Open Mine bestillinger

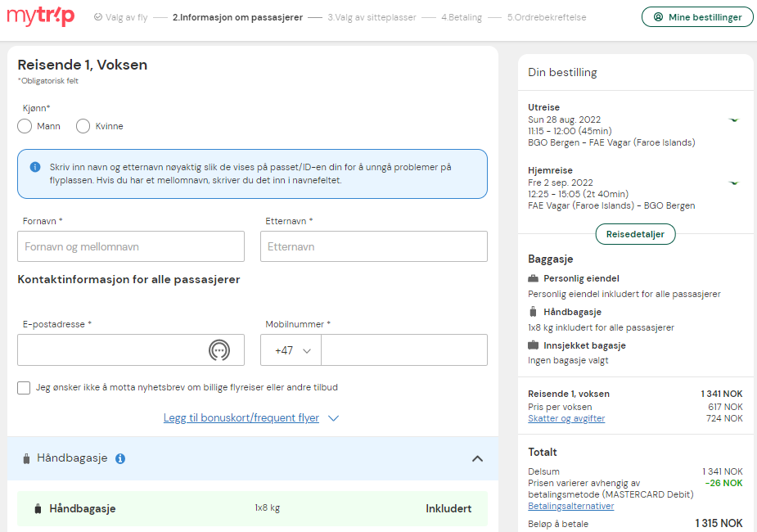coord(697,17)
